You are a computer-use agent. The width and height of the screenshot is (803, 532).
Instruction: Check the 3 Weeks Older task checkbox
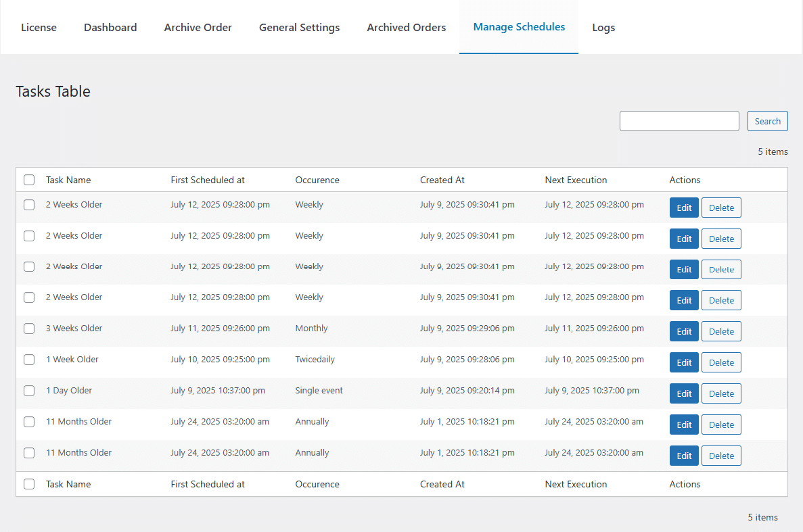click(29, 329)
